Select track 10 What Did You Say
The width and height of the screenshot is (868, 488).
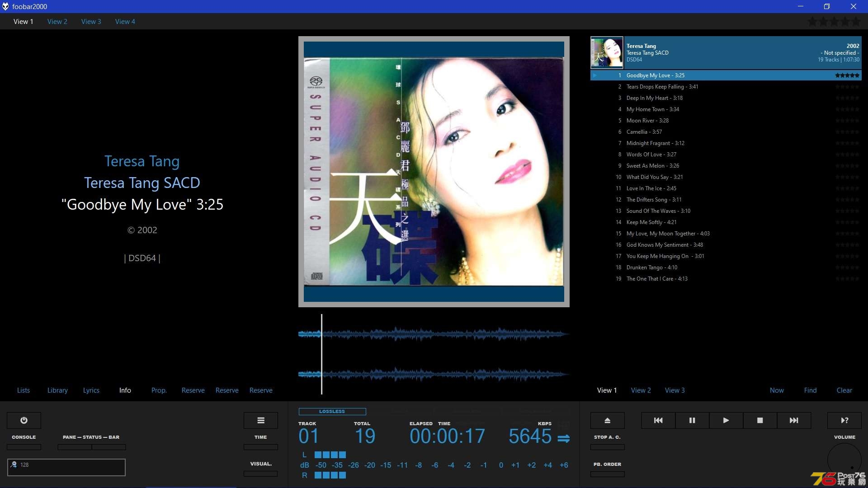pos(726,177)
